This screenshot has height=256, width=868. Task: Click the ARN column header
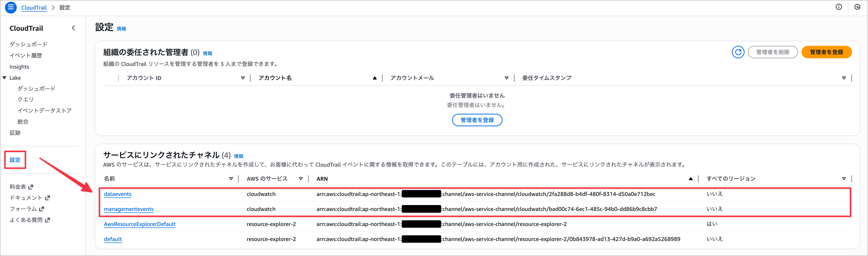point(322,179)
